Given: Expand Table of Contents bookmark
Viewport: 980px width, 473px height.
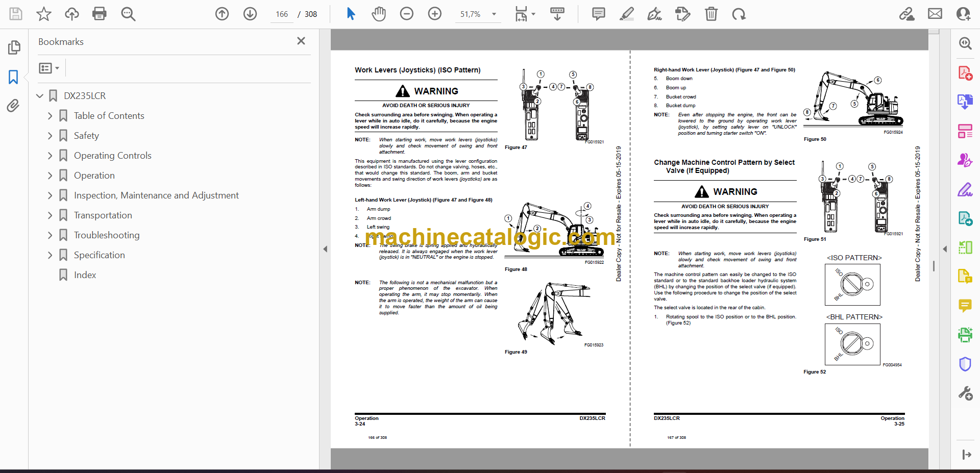Looking at the screenshot, I should 50,116.
